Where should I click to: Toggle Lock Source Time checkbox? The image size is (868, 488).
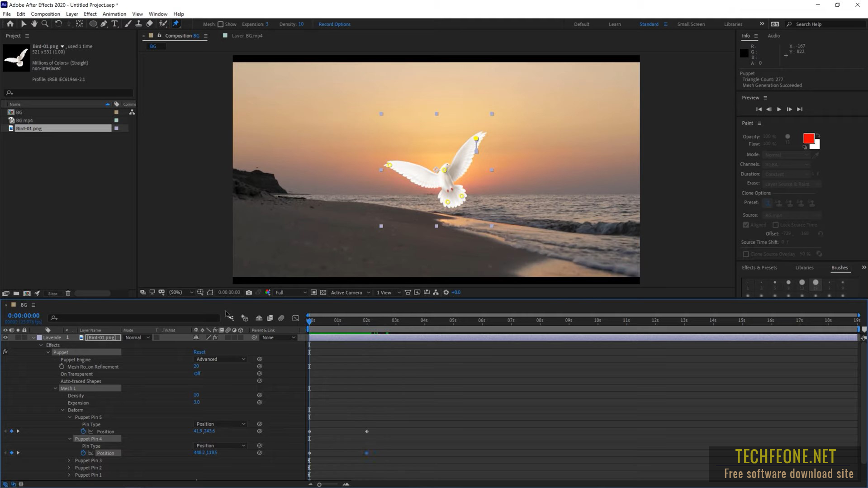point(776,225)
